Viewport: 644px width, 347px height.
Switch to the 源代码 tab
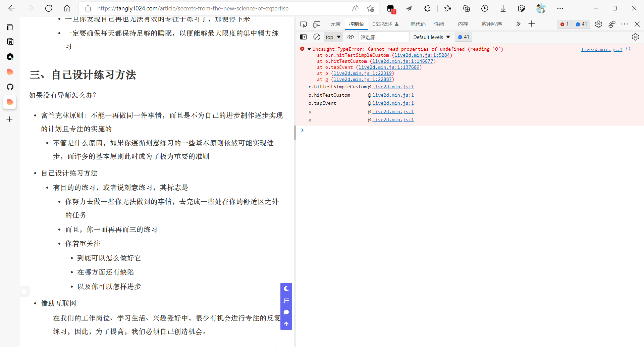[418, 24]
